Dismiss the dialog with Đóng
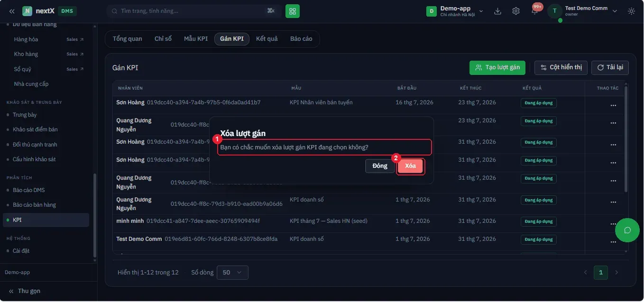The image size is (644, 302). (x=380, y=166)
